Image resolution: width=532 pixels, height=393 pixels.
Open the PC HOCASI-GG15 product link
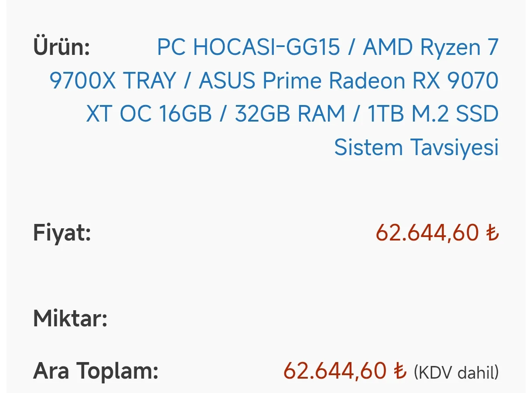248,47
